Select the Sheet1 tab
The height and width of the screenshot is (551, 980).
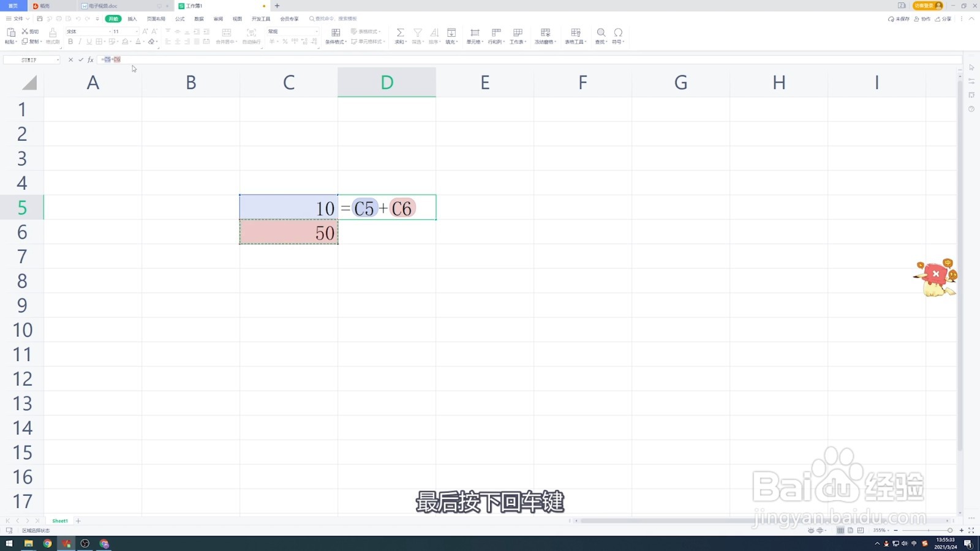[x=60, y=521]
